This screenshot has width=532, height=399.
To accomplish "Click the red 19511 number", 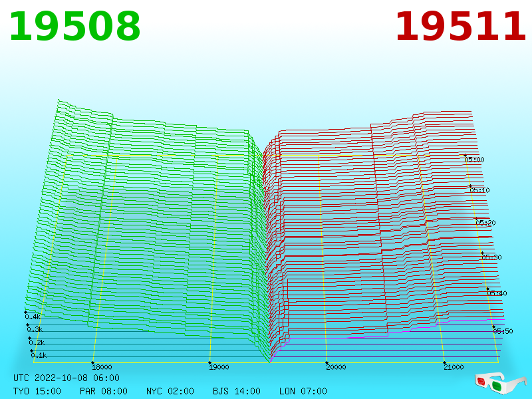I will [x=460, y=27].
